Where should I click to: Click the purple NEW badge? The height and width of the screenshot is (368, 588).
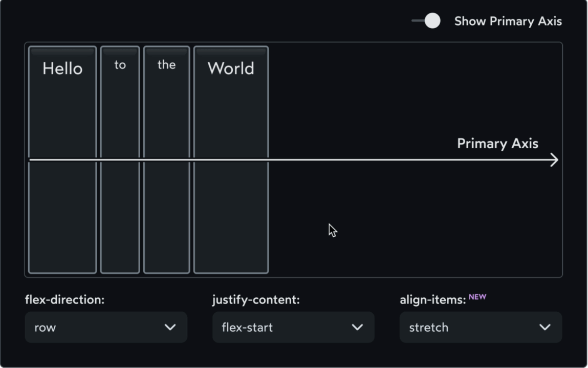click(x=477, y=296)
